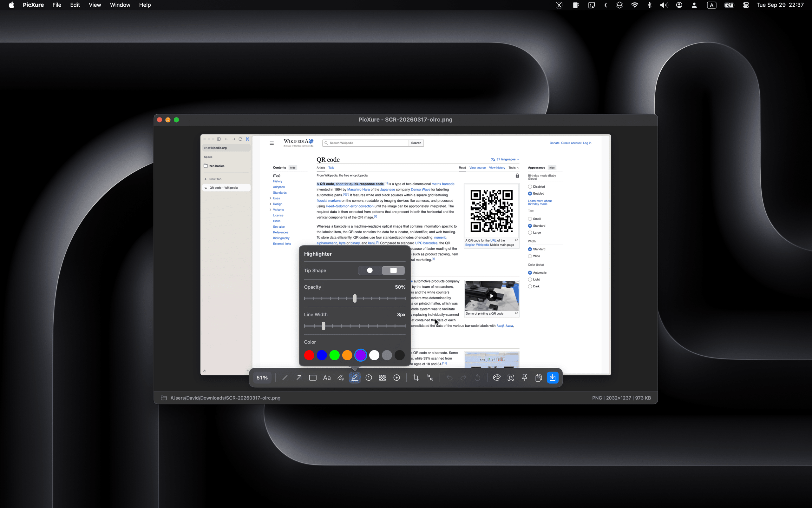Screen dimensions: 812x508
Task: Select the Wide width radio
Action: coord(530,256)
